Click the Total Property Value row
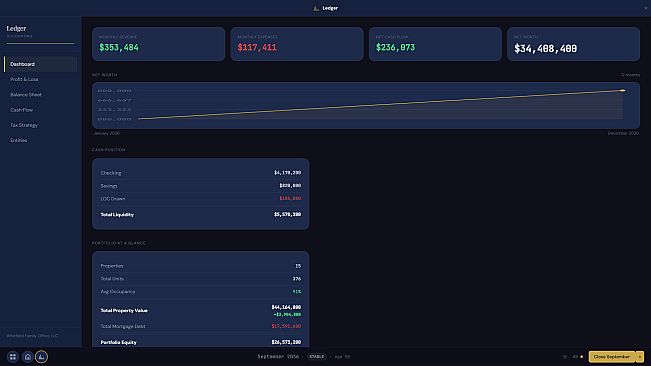The height and width of the screenshot is (366, 651). click(x=201, y=310)
